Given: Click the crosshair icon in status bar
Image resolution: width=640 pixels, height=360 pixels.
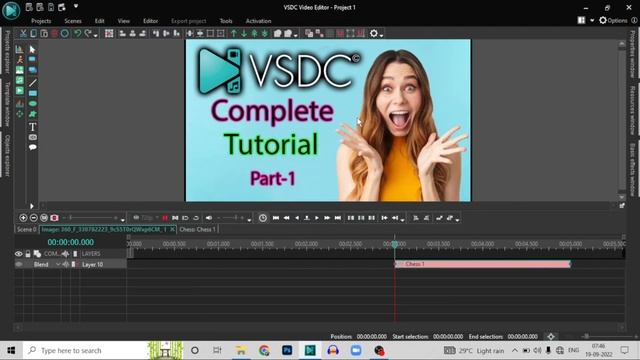Looking at the screenshot, I should pos(551,337).
